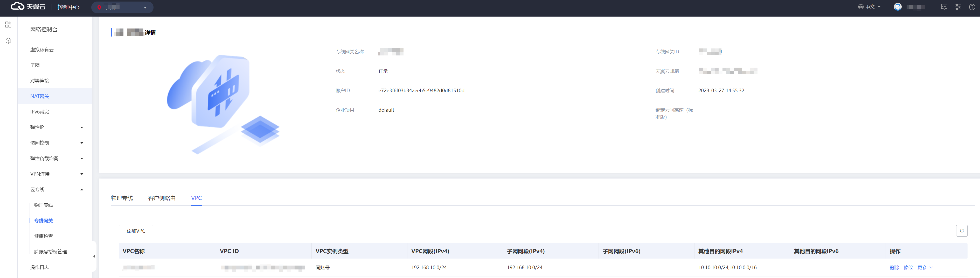The width and height of the screenshot is (980, 278).
Task: Click the 操作 column header
Action: pos(895,251)
